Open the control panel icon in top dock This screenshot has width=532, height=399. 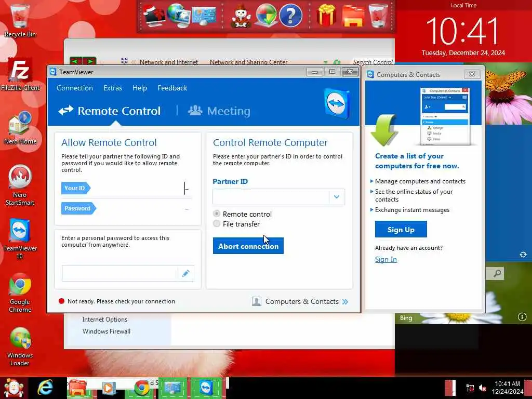click(204, 16)
